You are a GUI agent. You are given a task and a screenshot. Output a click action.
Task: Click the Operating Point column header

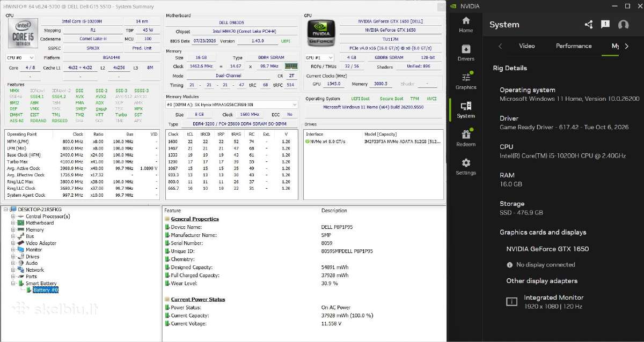click(x=22, y=134)
